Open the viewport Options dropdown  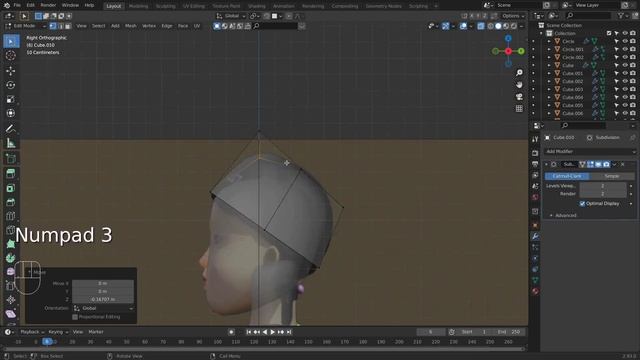click(513, 16)
